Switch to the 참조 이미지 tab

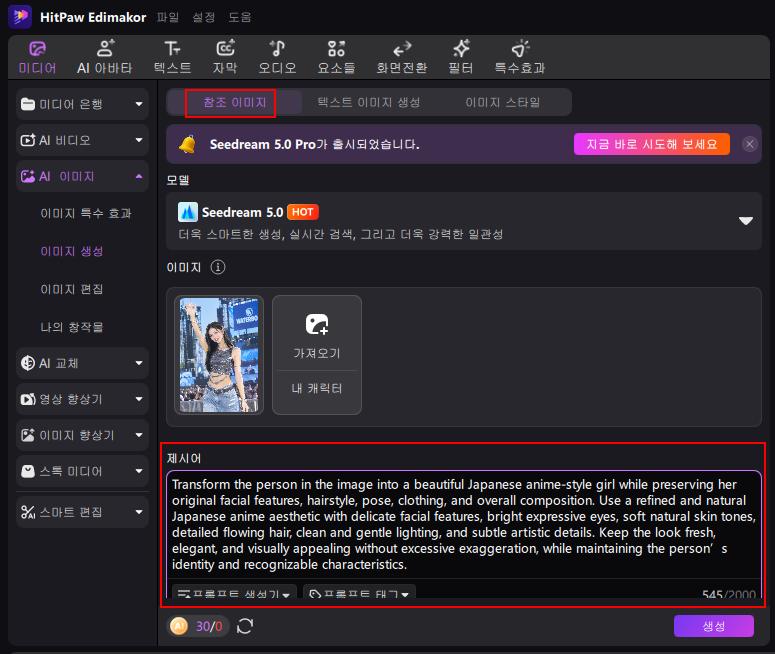pos(235,102)
